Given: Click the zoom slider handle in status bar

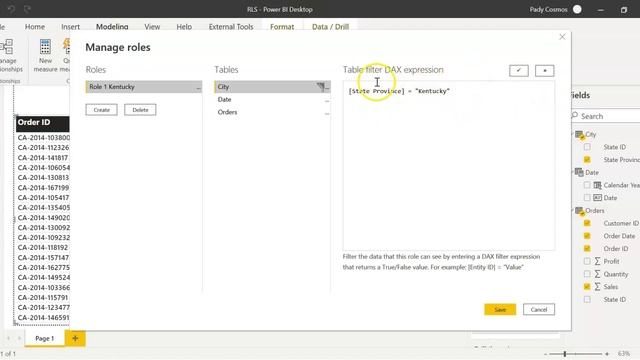Looking at the screenshot, I should click(565, 354).
